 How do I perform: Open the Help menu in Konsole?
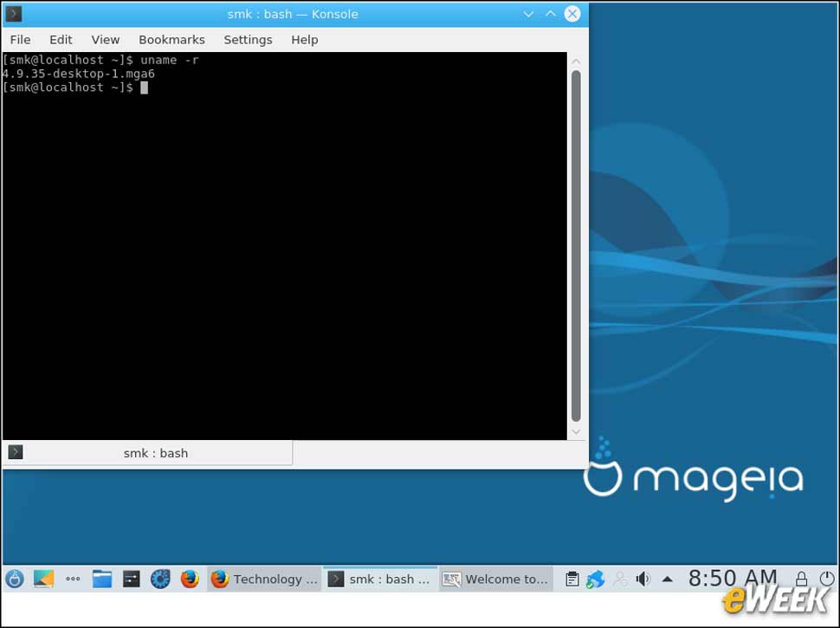pyautogui.click(x=304, y=40)
